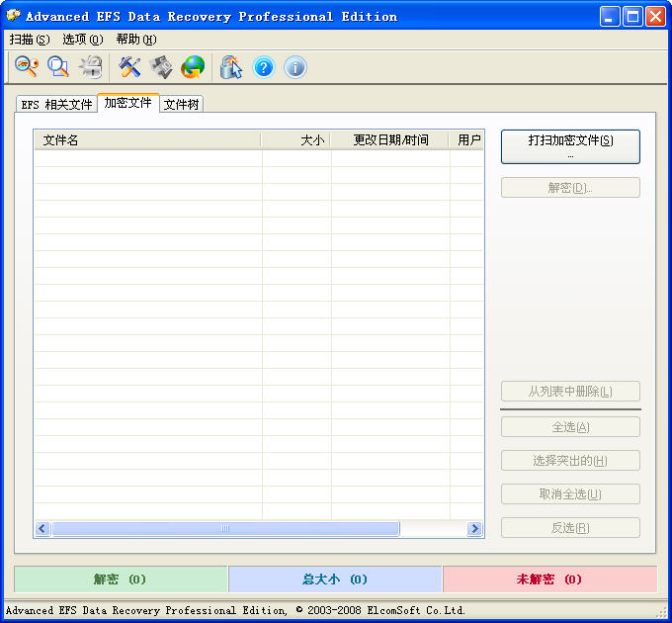The height and width of the screenshot is (623, 672).
Task: Sort list by 更改日期/时间 column header
Action: (390, 140)
